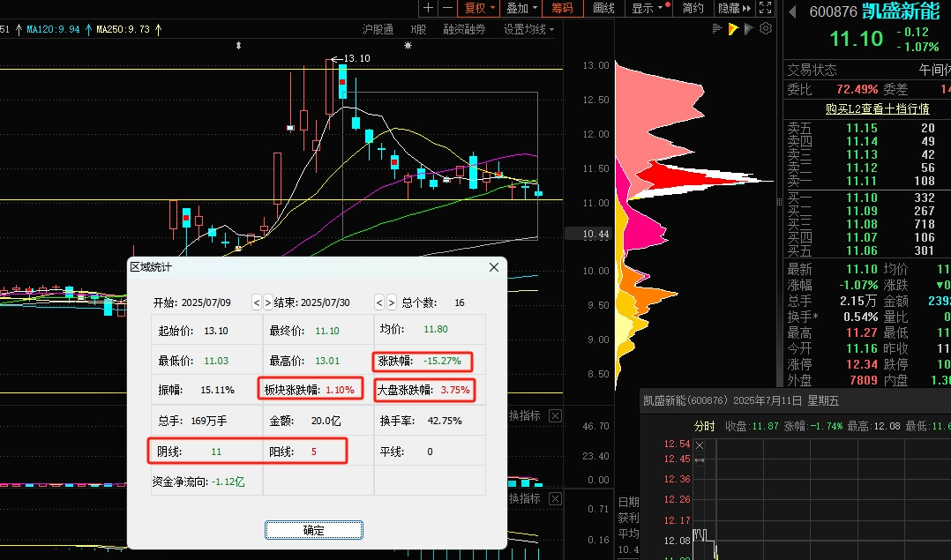951x560 pixels.
Task: Toggle the 筹码 chip distribution view
Action: coord(562,8)
